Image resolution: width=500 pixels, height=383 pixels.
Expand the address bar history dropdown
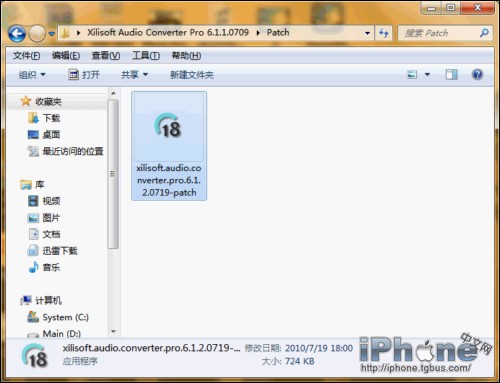[x=367, y=33]
